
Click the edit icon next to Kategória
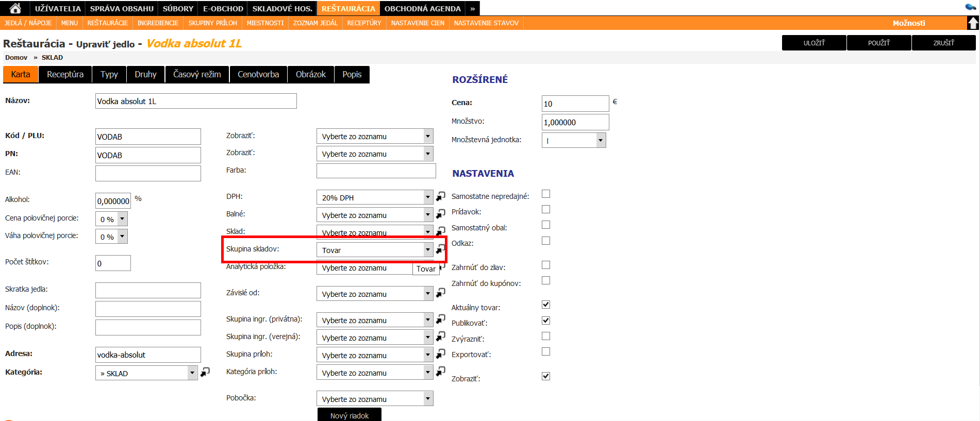click(205, 372)
